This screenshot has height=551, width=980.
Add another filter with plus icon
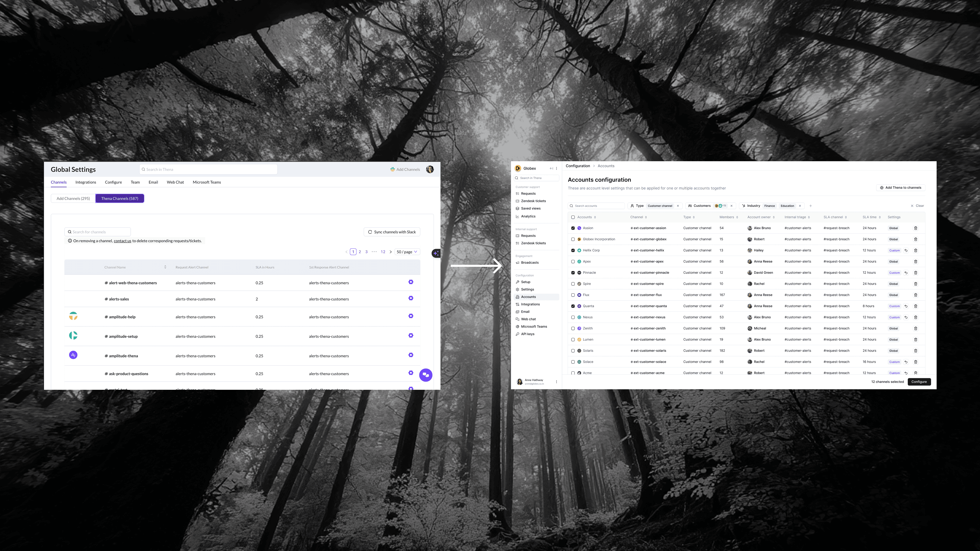(811, 206)
